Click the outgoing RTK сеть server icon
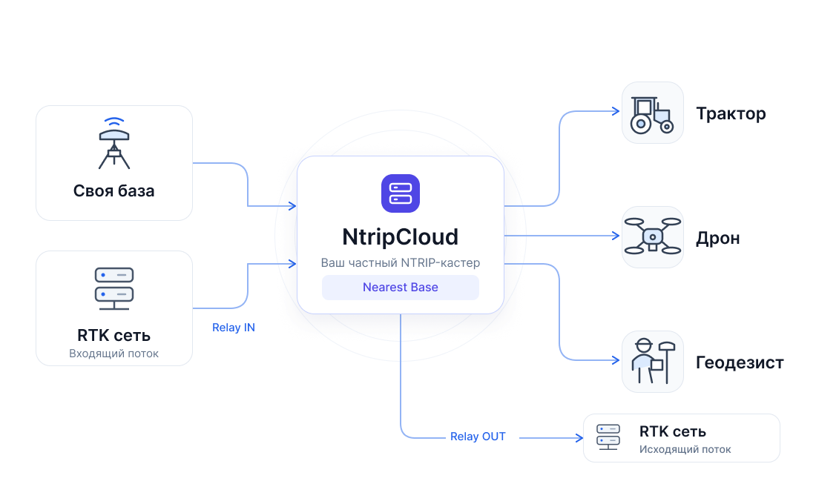The image size is (816, 504). [x=608, y=437]
